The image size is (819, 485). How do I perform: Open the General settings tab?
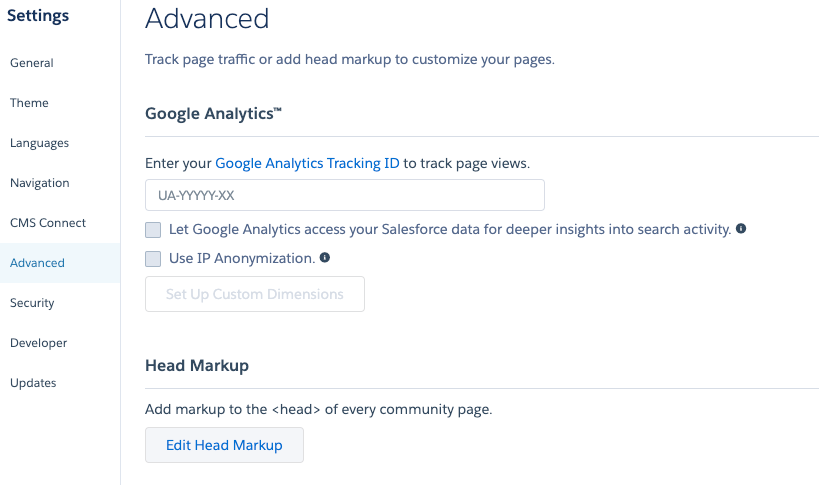click(32, 63)
